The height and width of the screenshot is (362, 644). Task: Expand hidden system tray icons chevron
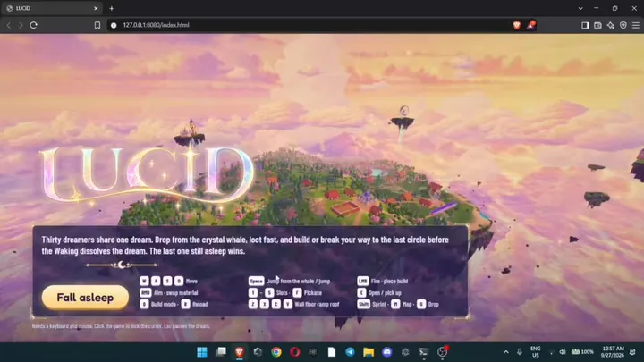coord(506,352)
